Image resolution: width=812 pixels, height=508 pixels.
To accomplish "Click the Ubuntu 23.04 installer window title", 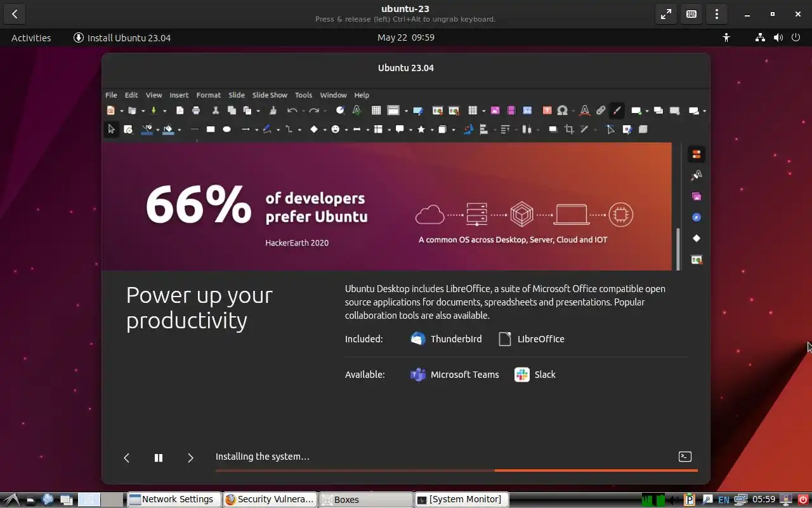I will (x=406, y=68).
